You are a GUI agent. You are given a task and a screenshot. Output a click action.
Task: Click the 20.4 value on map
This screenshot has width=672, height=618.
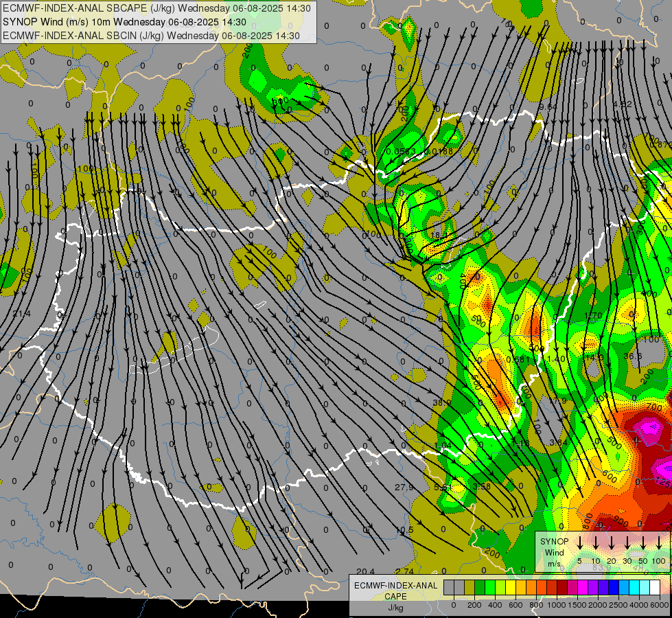(365, 571)
